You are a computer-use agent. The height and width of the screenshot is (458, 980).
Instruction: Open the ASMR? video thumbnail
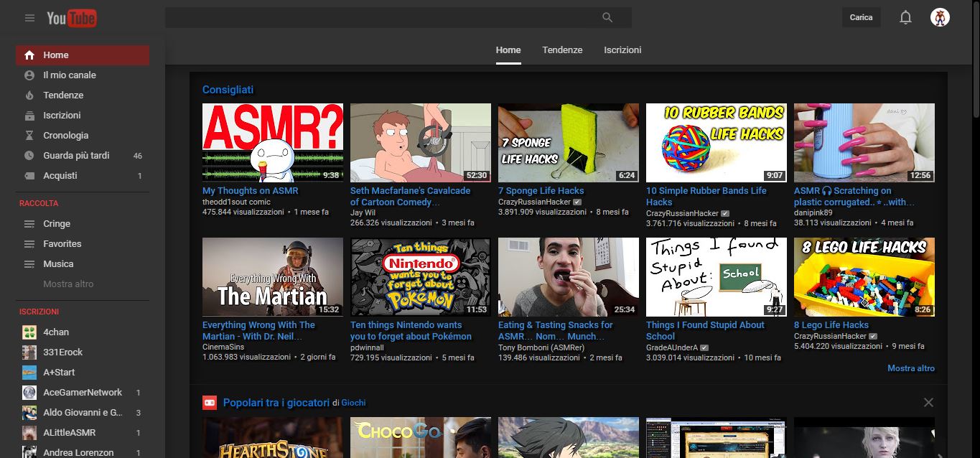pos(273,143)
